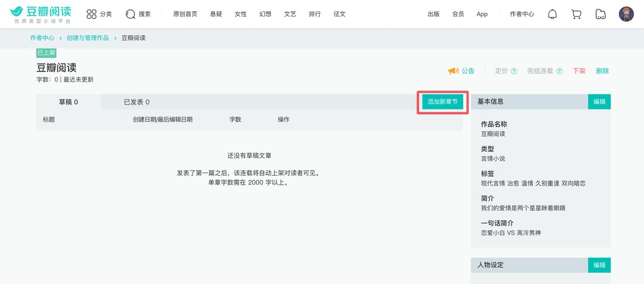Open the 会员 membership link

(458, 14)
